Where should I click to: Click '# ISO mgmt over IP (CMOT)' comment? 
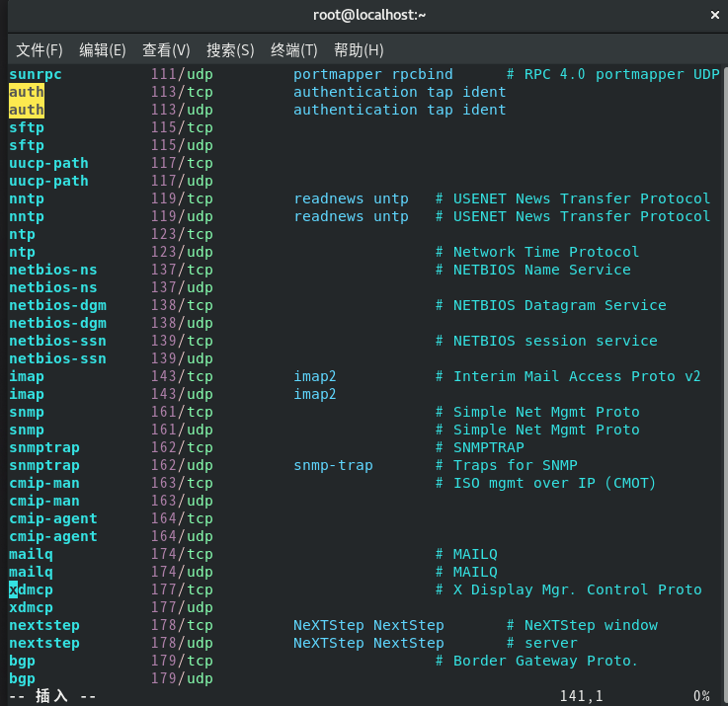(545, 483)
